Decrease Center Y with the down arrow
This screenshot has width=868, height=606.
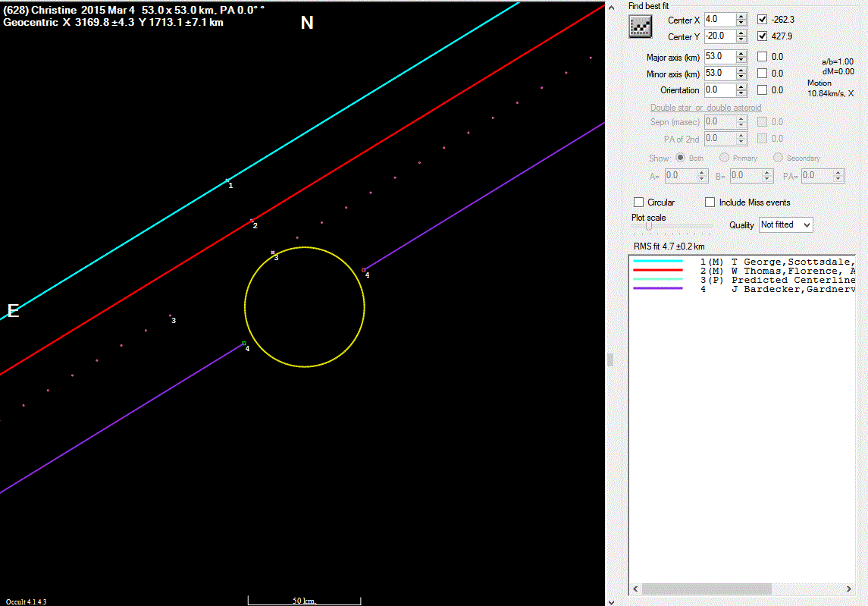coord(741,39)
